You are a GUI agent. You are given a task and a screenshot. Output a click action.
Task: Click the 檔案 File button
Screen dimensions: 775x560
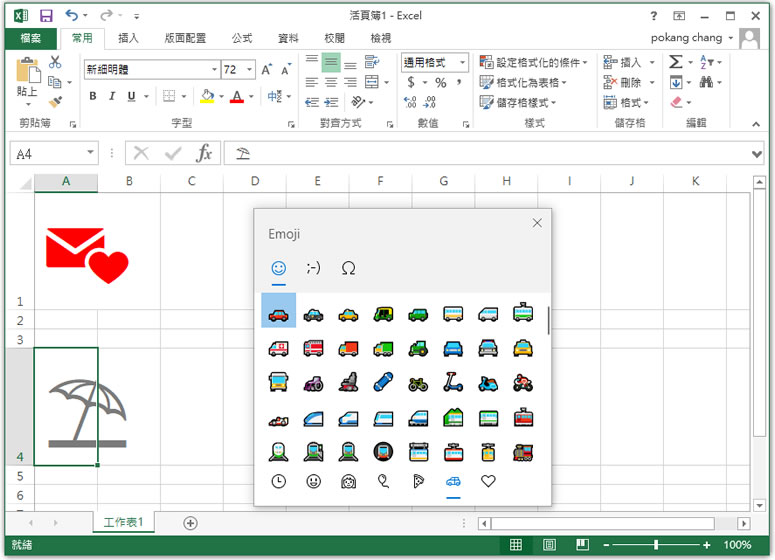(x=30, y=38)
